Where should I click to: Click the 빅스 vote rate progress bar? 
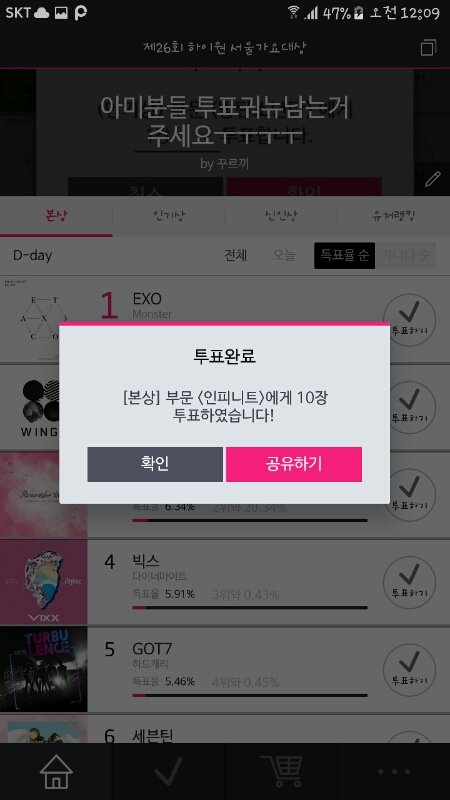click(x=249, y=608)
